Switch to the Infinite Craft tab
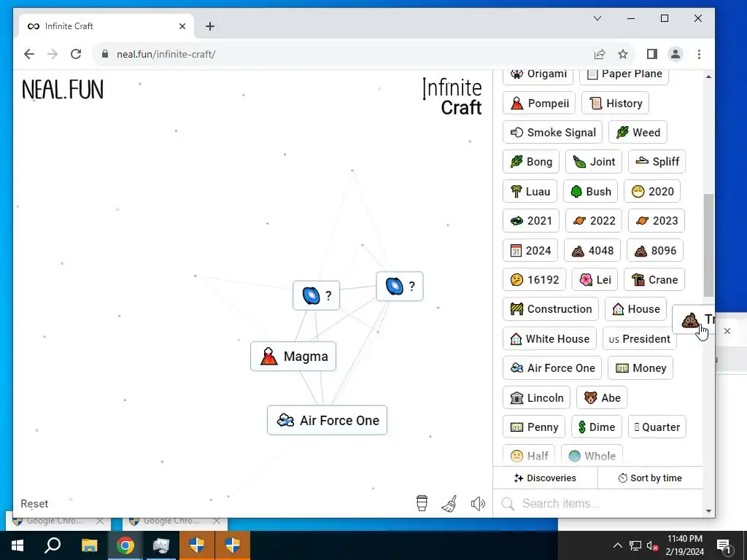The image size is (747, 560). 107,26
